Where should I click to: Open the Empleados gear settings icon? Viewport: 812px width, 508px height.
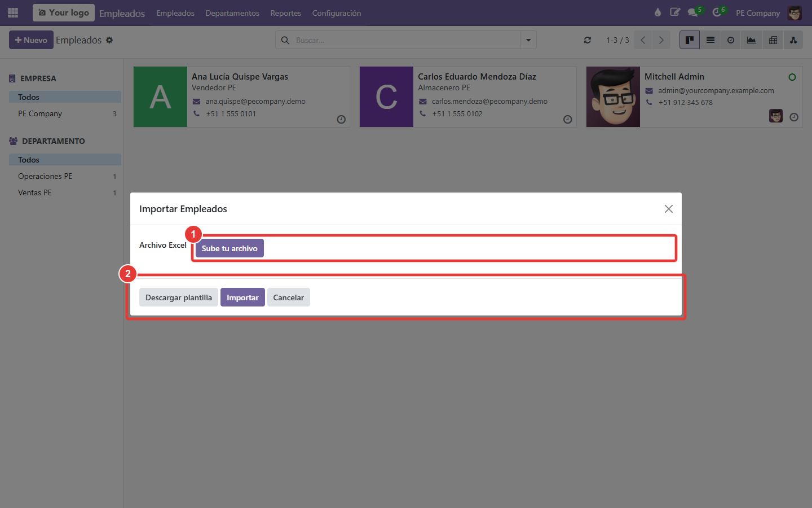109,40
